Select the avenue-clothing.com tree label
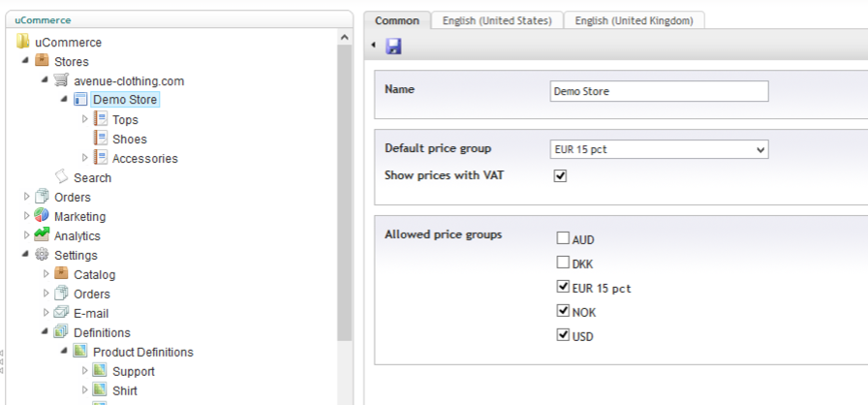The height and width of the screenshot is (405, 868). [x=129, y=80]
